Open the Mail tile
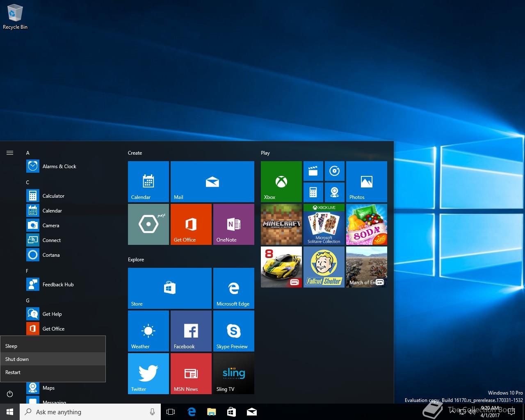Screen dimensions: 525x420 pos(212,182)
